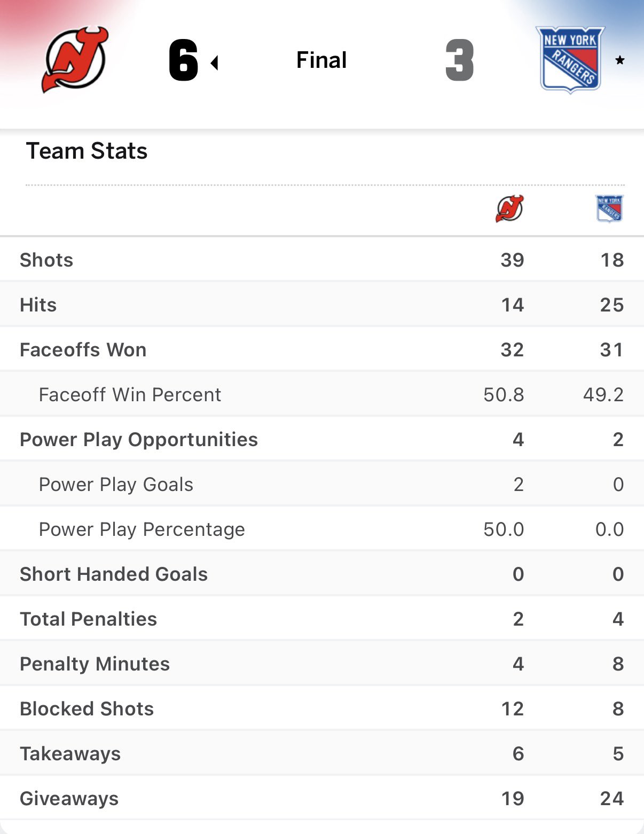
Task: Click the winner arrow beside score 6
Action: pos(215,63)
